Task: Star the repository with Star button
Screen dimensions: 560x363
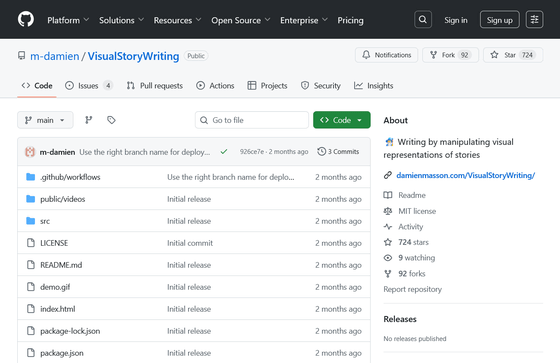Action: [513, 55]
